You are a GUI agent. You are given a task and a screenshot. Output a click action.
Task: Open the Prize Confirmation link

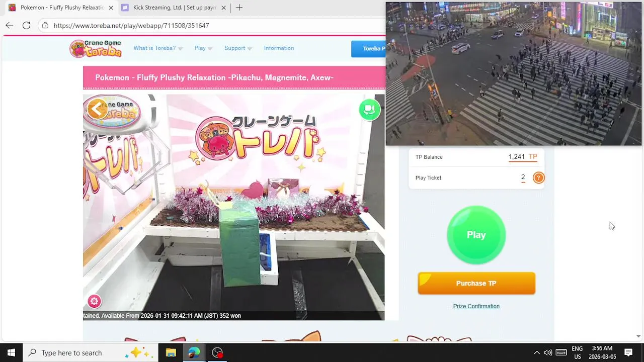[476, 306]
